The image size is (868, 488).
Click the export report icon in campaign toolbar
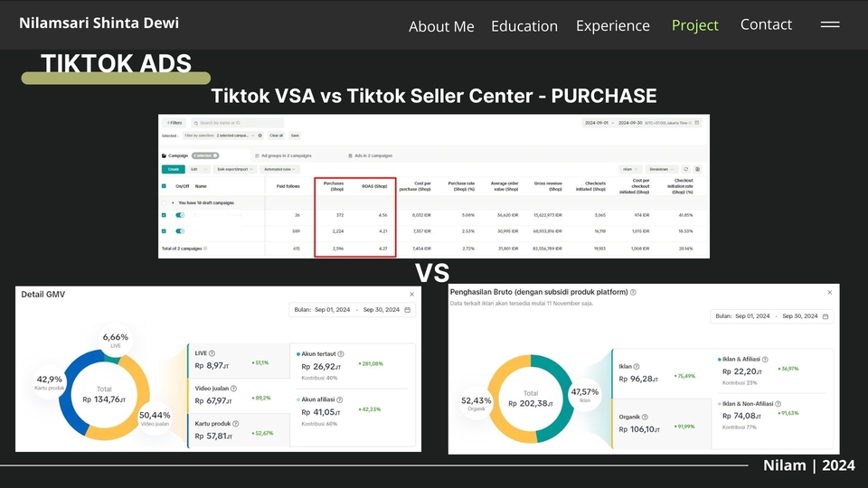coord(697,169)
